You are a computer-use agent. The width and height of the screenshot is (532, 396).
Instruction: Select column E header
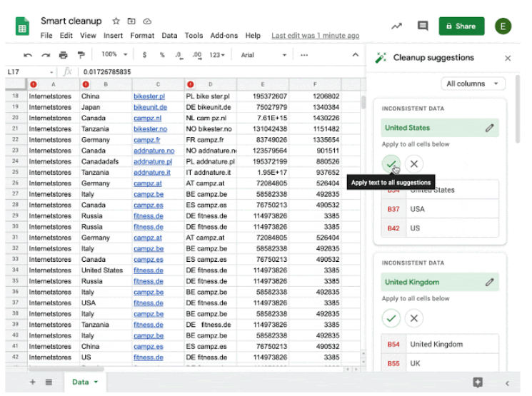[x=263, y=84]
